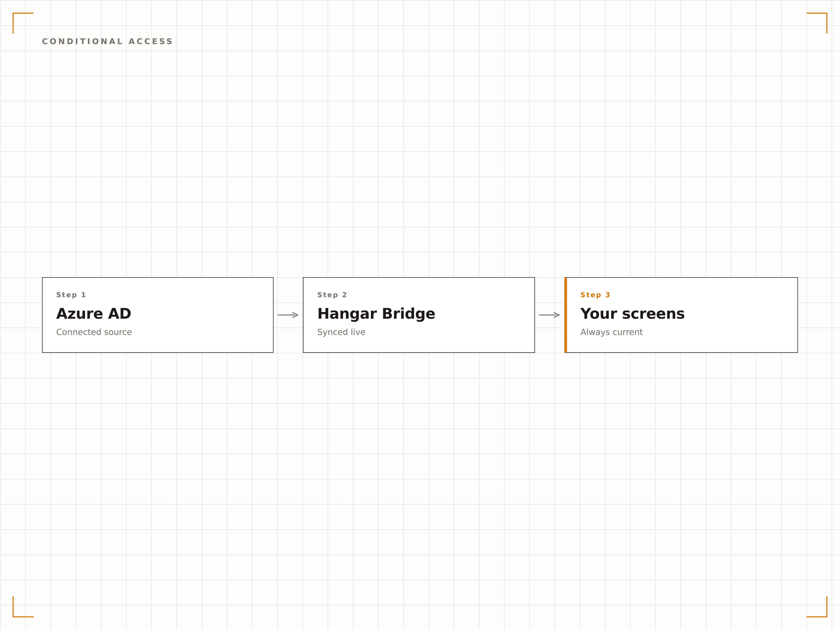840x630 pixels.
Task: Select the orange Step 3 label
Action: tap(595, 295)
